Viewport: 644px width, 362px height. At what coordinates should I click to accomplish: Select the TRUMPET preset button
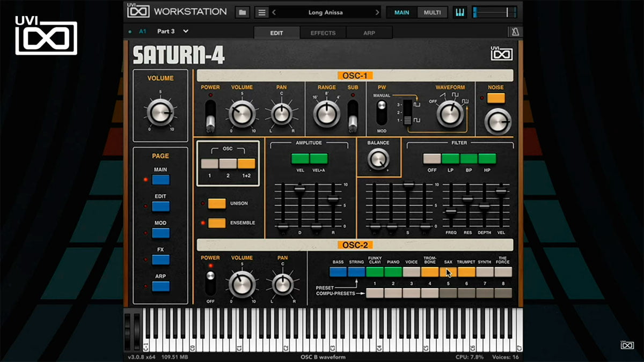[x=466, y=272]
